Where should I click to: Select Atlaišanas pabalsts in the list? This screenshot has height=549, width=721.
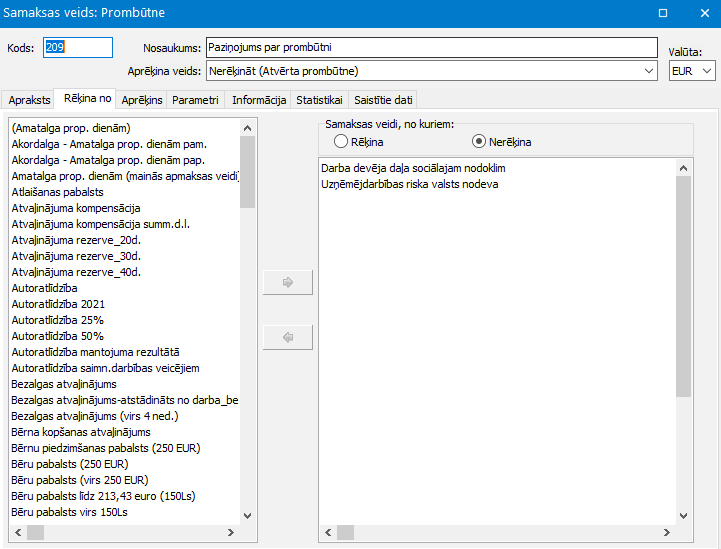pos(58,192)
